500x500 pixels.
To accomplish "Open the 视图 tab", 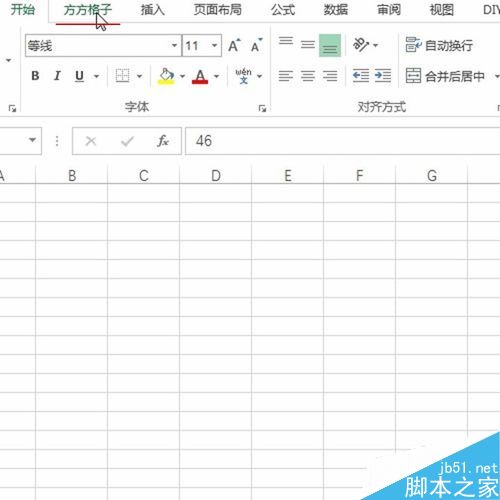I will 442,10.
